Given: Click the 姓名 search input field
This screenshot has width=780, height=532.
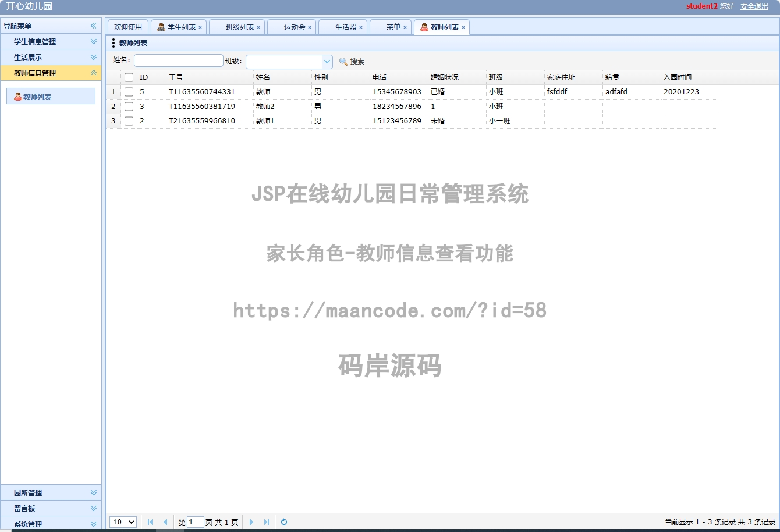Looking at the screenshot, I should coord(179,61).
